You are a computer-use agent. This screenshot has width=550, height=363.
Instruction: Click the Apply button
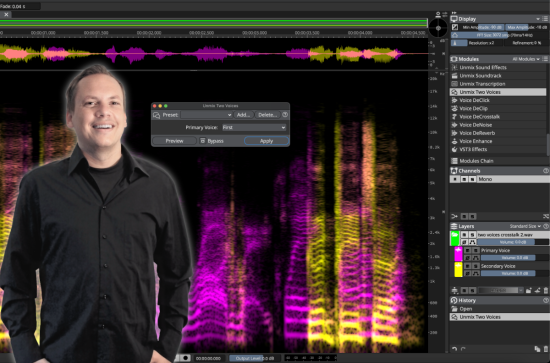coord(266,141)
